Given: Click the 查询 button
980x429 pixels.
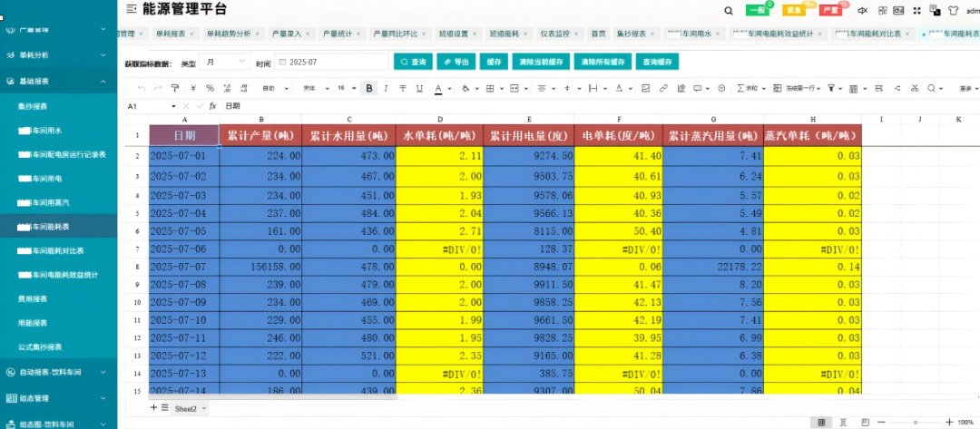Looking at the screenshot, I should 413,62.
